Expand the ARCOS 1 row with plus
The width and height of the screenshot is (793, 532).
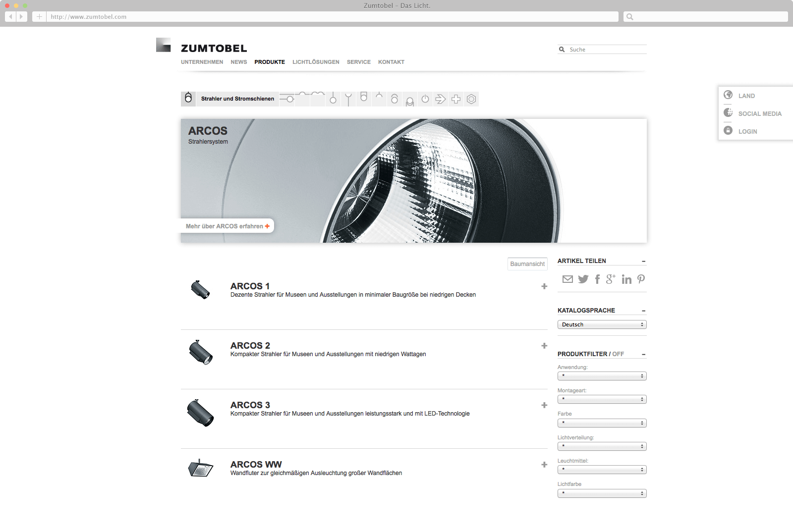[544, 286]
